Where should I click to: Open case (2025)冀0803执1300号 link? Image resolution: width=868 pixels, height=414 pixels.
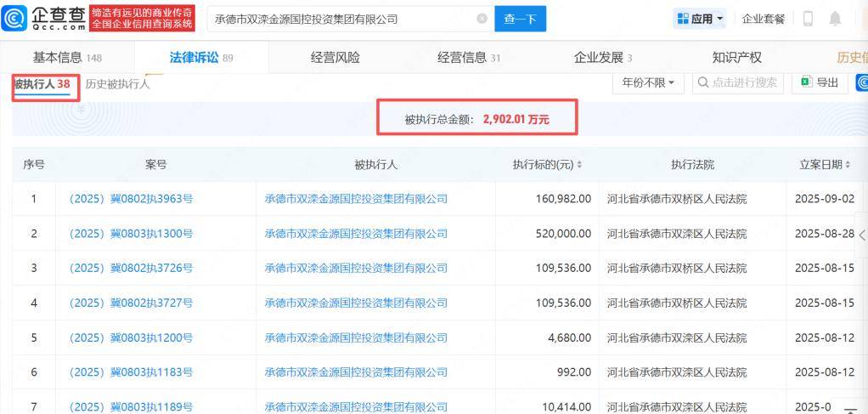131,234
